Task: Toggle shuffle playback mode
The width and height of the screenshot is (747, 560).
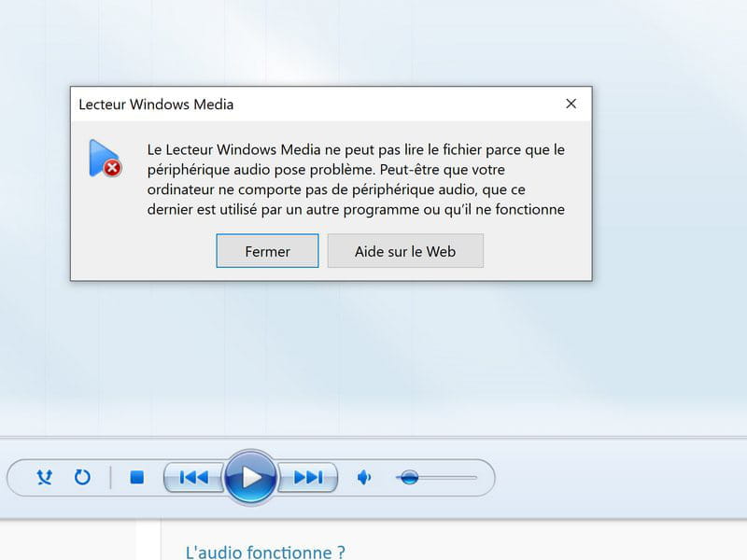Action: [44, 477]
